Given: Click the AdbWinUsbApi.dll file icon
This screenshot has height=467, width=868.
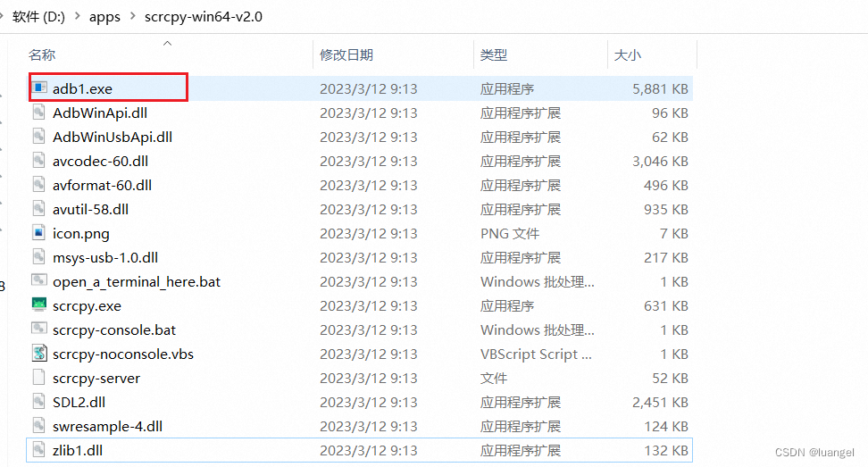Looking at the screenshot, I should coord(38,137).
